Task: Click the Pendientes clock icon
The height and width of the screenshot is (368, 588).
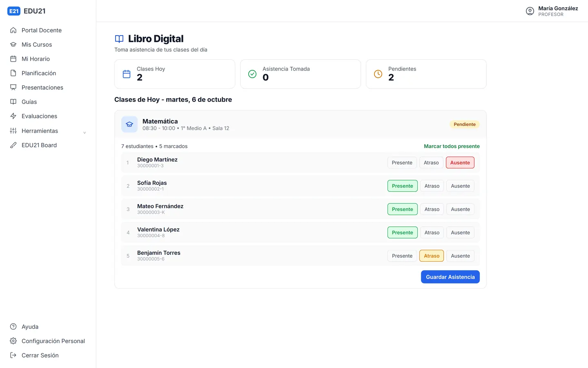Action: (x=378, y=74)
